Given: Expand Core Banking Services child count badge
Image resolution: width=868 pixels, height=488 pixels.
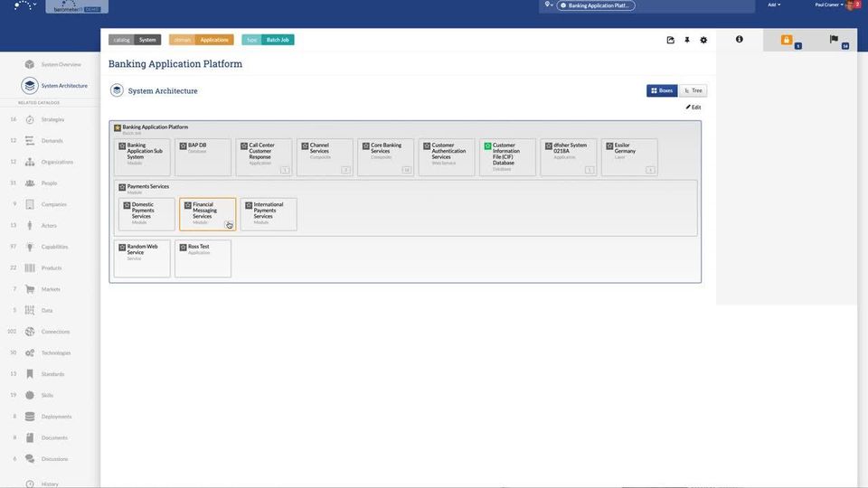Looking at the screenshot, I should pos(406,170).
